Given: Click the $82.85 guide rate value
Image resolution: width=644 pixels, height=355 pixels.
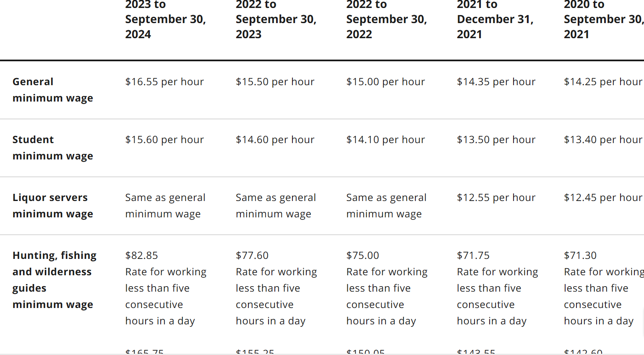Looking at the screenshot, I should pos(141,256).
